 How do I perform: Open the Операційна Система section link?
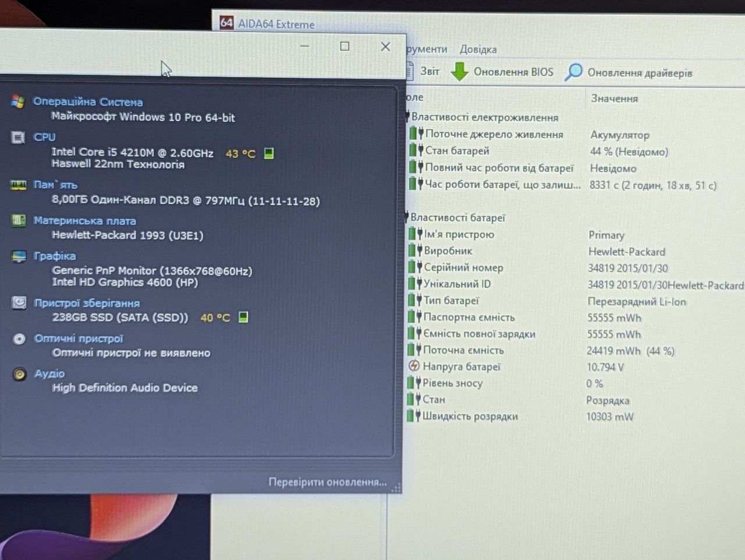[x=88, y=102]
